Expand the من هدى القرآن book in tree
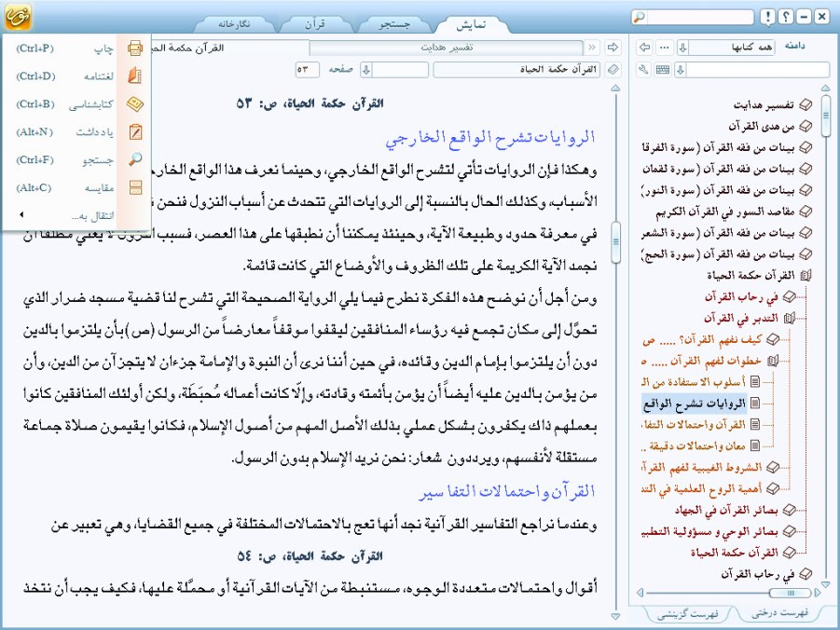This screenshot has height=630, width=840. 806,126
